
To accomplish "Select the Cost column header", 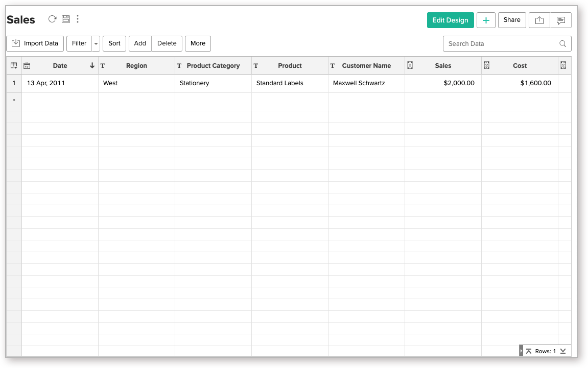I will point(520,65).
